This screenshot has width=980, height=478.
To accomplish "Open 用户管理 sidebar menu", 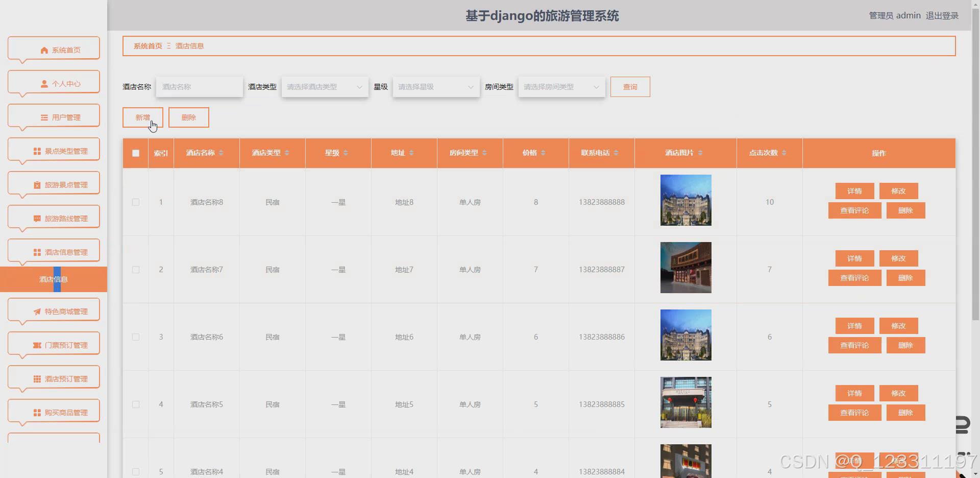I will [x=54, y=117].
